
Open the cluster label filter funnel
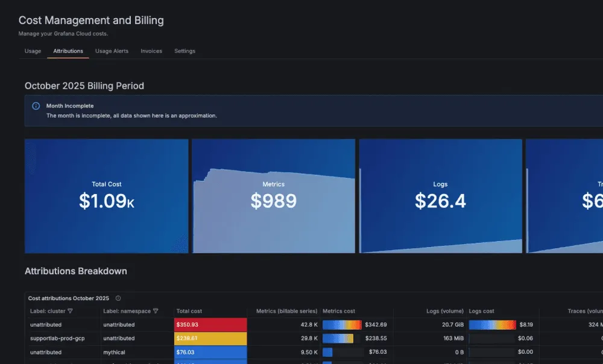point(71,311)
